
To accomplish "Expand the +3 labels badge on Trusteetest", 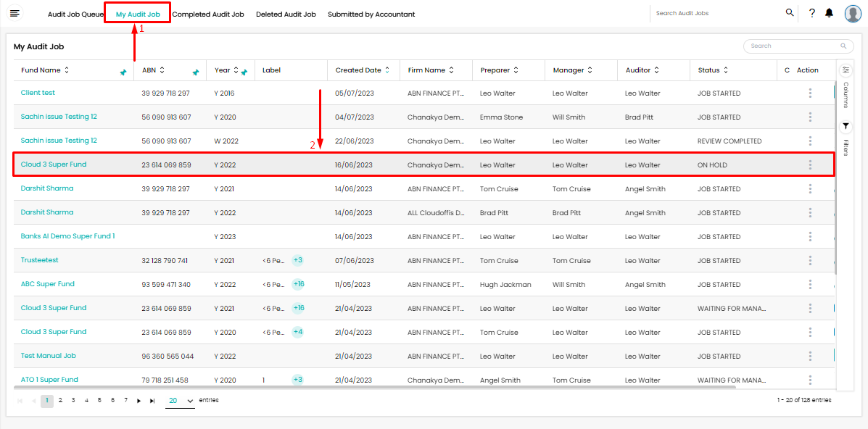I will pos(298,260).
